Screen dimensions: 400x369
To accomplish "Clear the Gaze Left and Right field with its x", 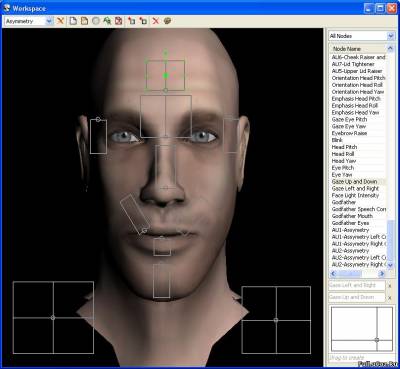I will pos(389,286).
